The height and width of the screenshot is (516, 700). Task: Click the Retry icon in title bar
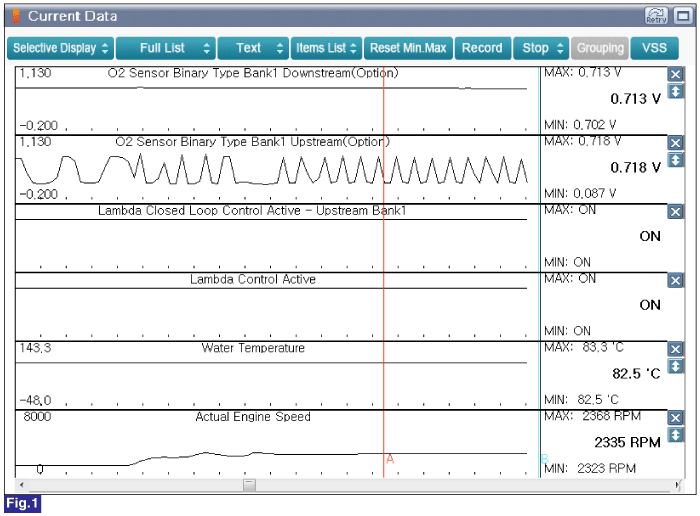(x=656, y=16)
